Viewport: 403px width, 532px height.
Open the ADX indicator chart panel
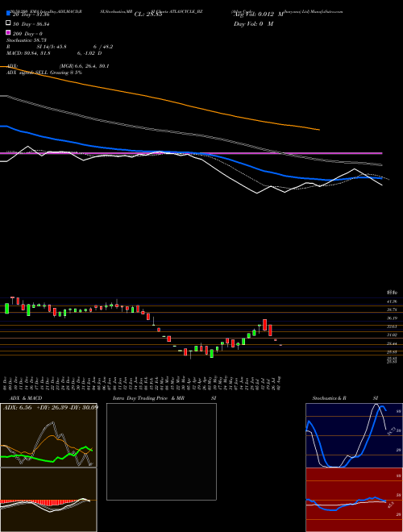click(x=48, y=435)
